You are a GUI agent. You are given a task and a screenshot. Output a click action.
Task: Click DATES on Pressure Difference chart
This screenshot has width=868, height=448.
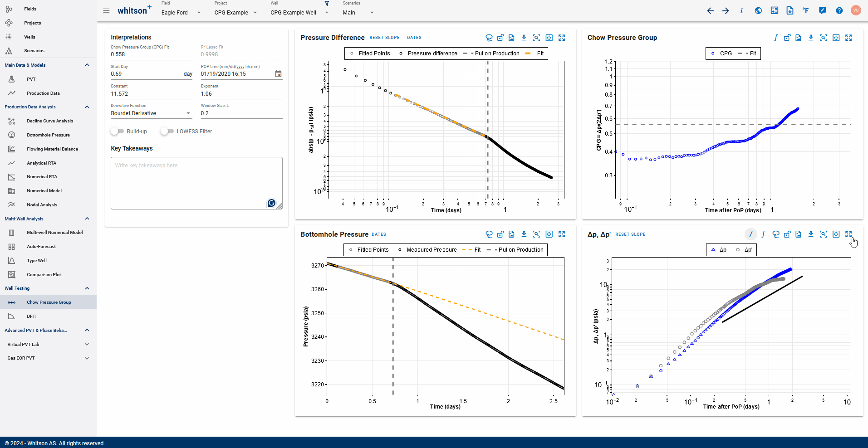click(x=414, y=38)
